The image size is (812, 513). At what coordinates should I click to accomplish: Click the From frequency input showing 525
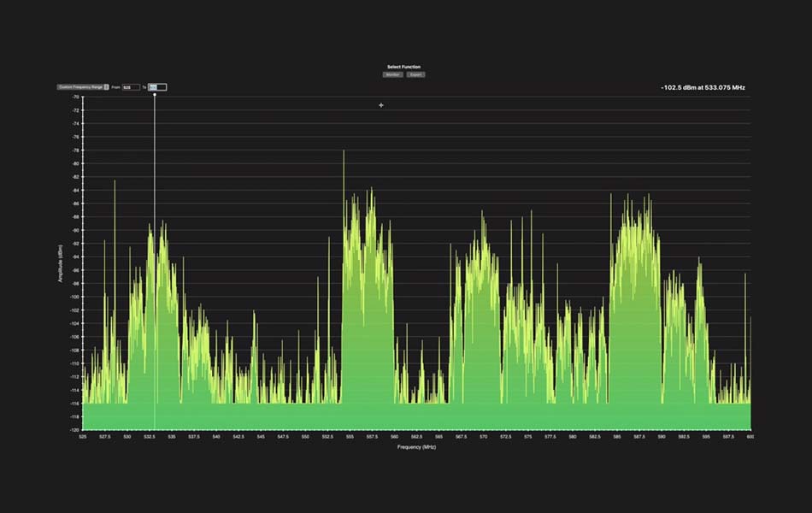(x=130, y=86)
